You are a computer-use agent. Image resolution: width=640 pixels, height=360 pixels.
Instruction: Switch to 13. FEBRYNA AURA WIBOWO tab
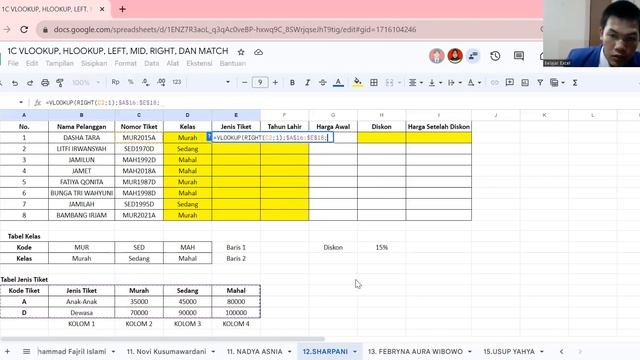[416, 351]
